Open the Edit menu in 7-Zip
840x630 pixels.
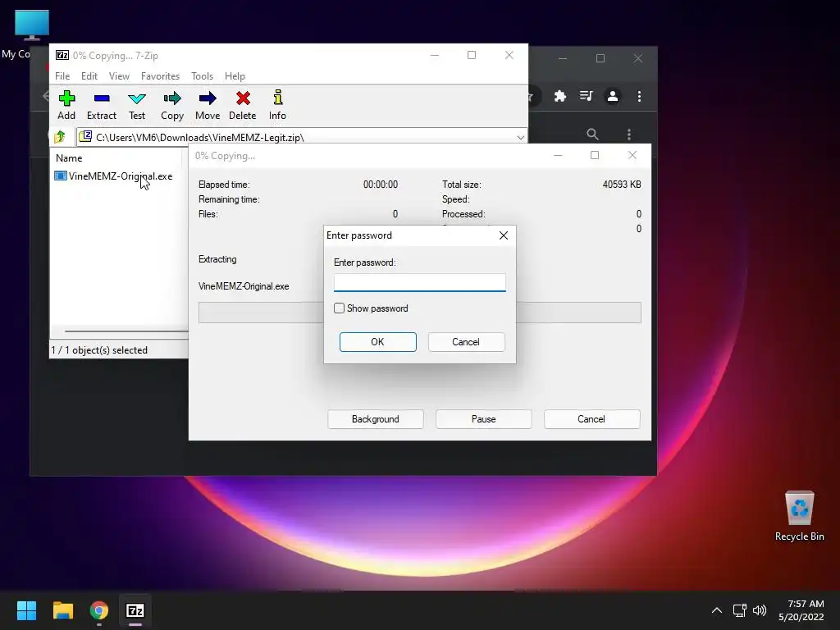[x=89, y=76]
